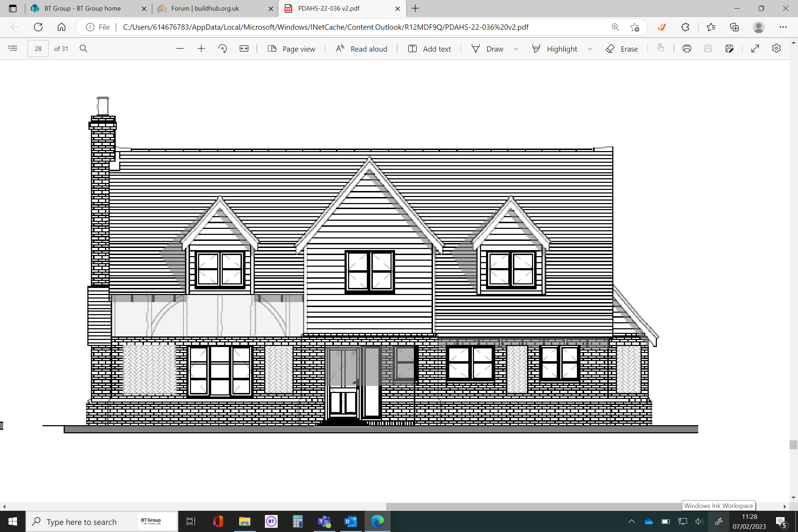
Task: Open PDF settings gear
Action: point(776,48)
